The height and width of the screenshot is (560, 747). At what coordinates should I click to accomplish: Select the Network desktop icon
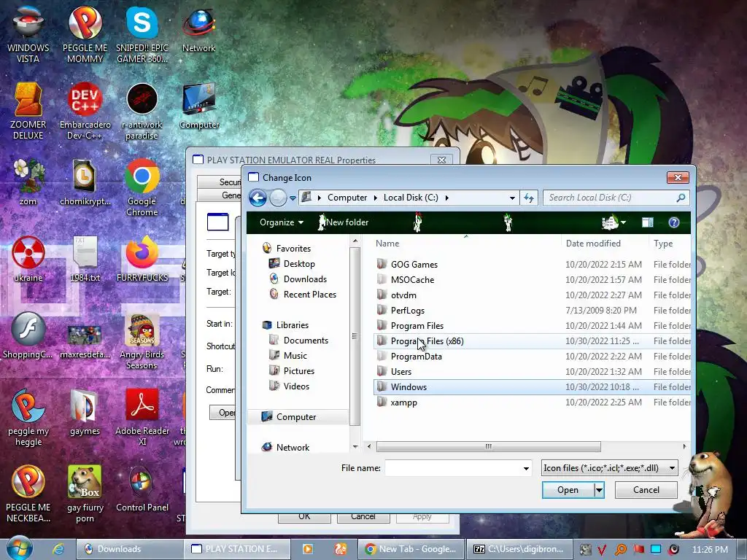(198, 29)
